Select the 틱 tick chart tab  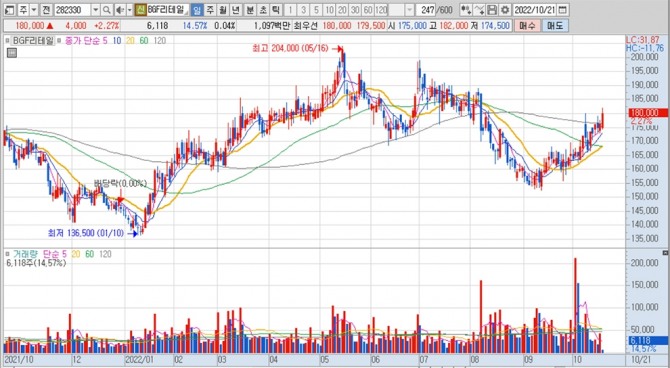276,10
